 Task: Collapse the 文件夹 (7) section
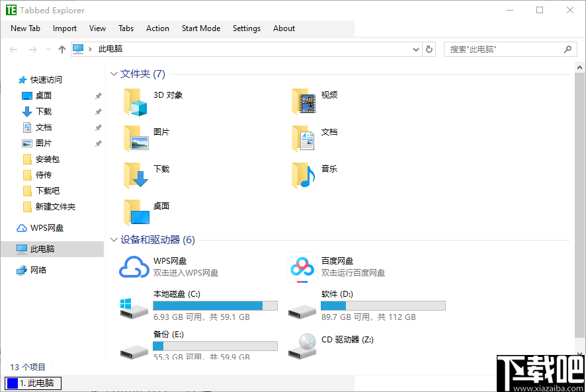tap(114, 73)
